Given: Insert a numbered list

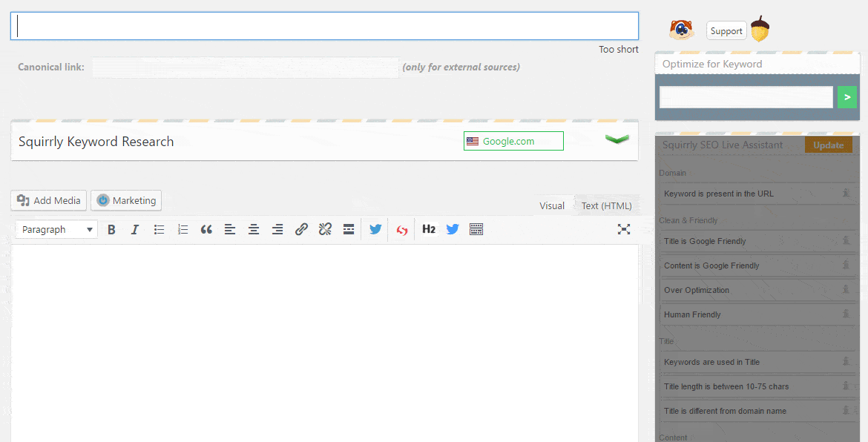Looking at the screenshot, I should tap(183, 230).
